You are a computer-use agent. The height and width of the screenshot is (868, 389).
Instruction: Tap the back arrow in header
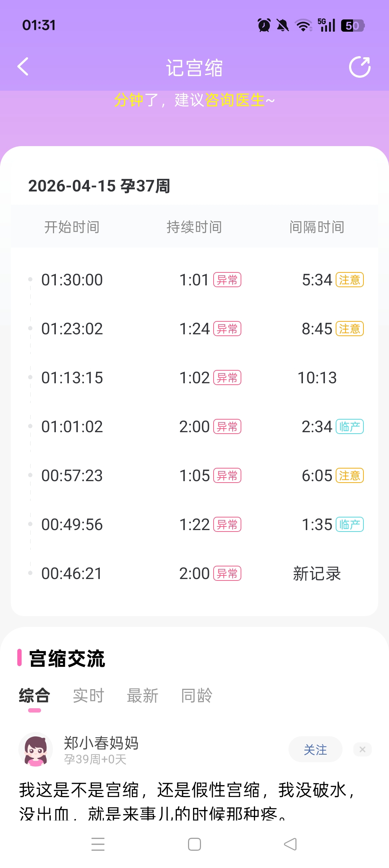(x=23, y=67)
